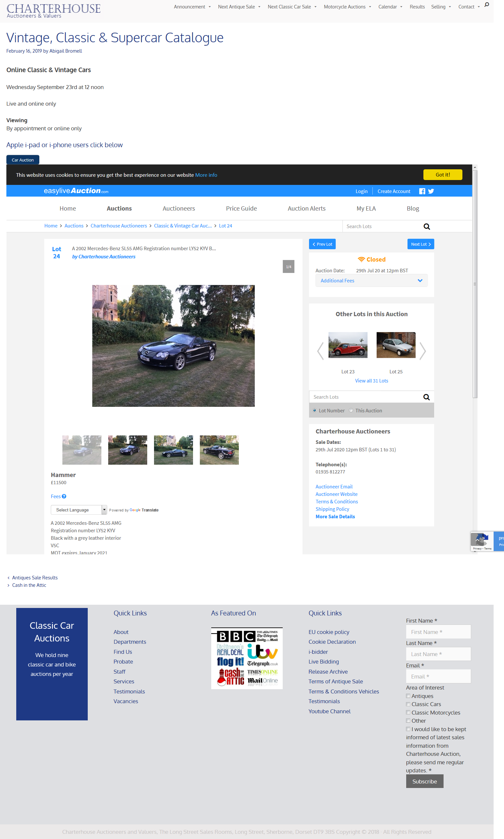Show previous lots carousel arrow
Image resolution: width=504 pixels, height=839 pixels.
(x=320, y=351)
